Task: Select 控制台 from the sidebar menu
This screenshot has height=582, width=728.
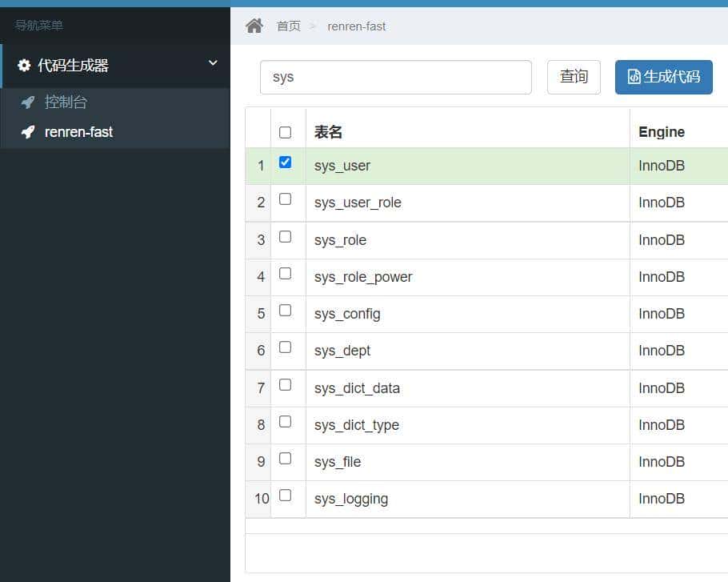Action: tap(66, 102)
